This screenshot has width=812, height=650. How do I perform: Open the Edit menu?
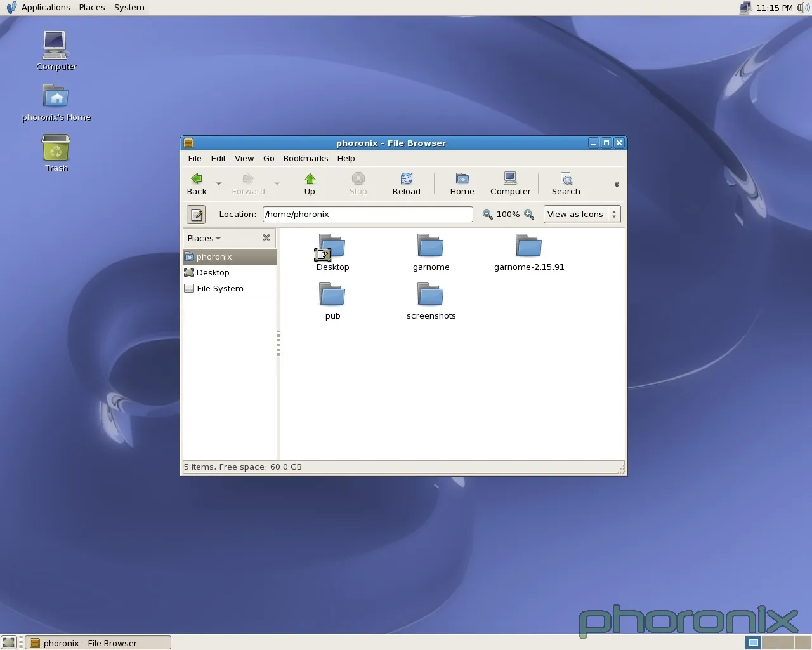pyautogui.click(x=218, y=159)
